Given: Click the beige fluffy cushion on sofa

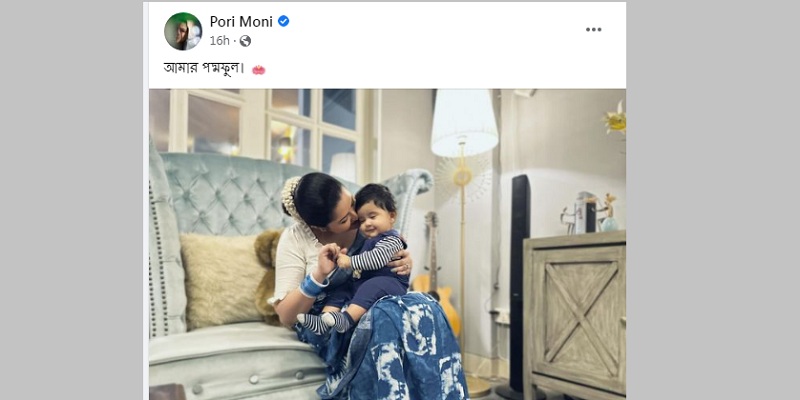Looking at the screenshot, I should point(223,280).
